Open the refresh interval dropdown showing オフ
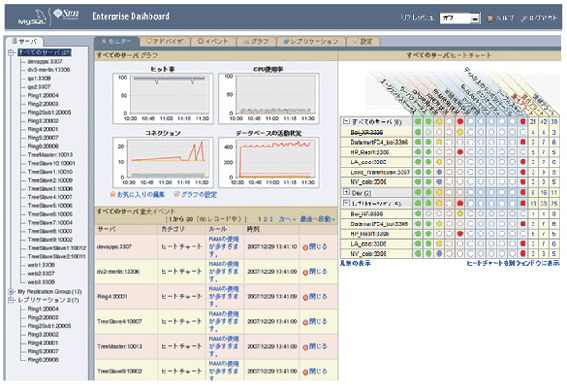The image size is (567, 388). [x=460, y=18]
